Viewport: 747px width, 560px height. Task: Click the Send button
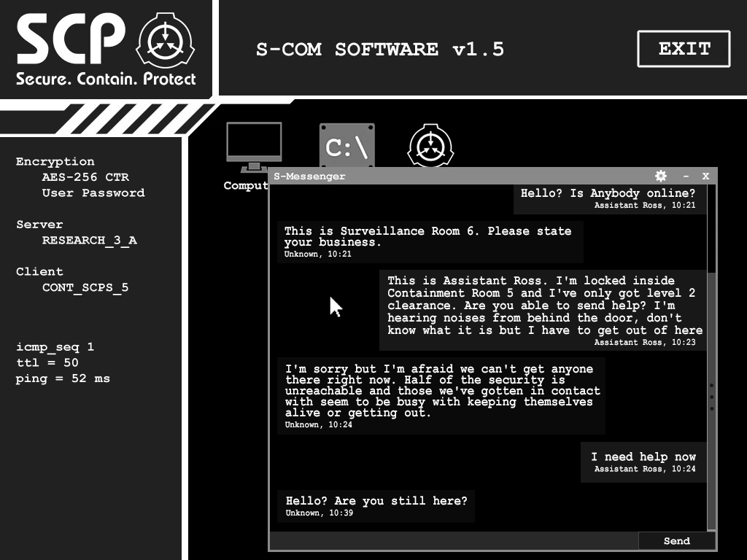[676, 541]
